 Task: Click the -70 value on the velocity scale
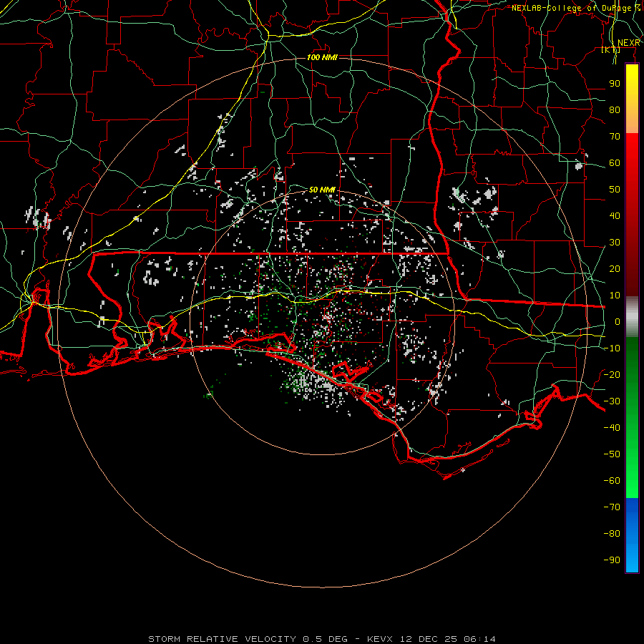(x=612, y=507)
